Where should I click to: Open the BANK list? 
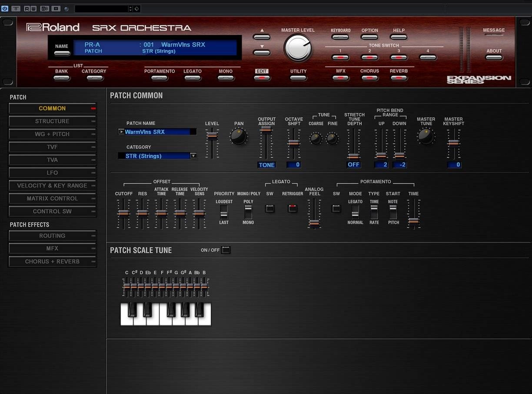click(62, 78)
